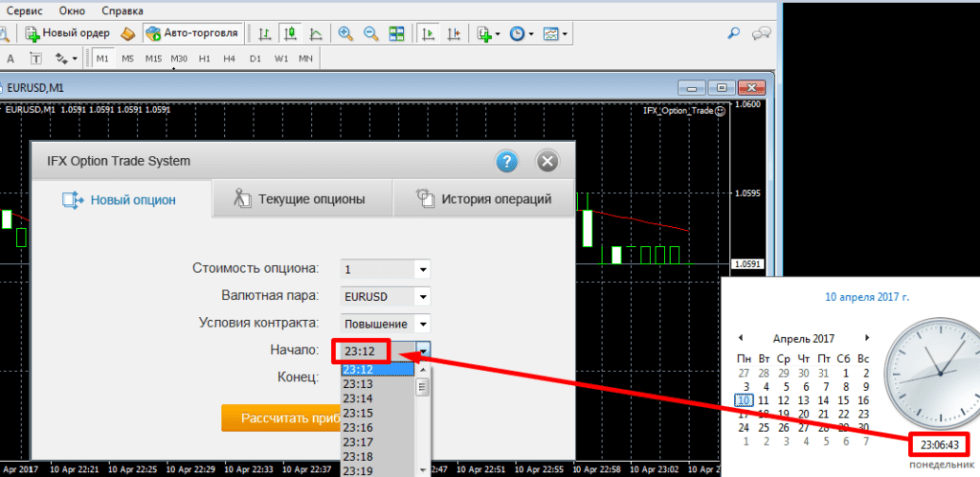The image size is (980, 477).
Task: Click the Новый ордер button
Action: (x=68, y=34)
